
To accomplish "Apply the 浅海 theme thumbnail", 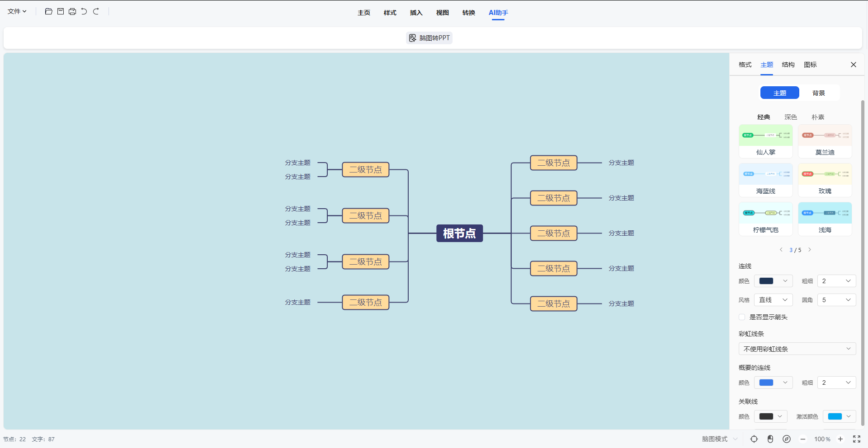I will coord(825,219).
